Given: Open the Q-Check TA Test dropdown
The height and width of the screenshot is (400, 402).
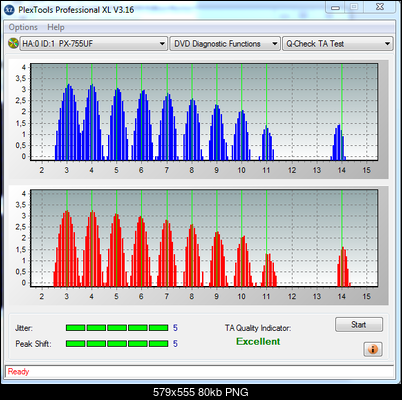Looking at the screenshot, I should click(338, 44).
